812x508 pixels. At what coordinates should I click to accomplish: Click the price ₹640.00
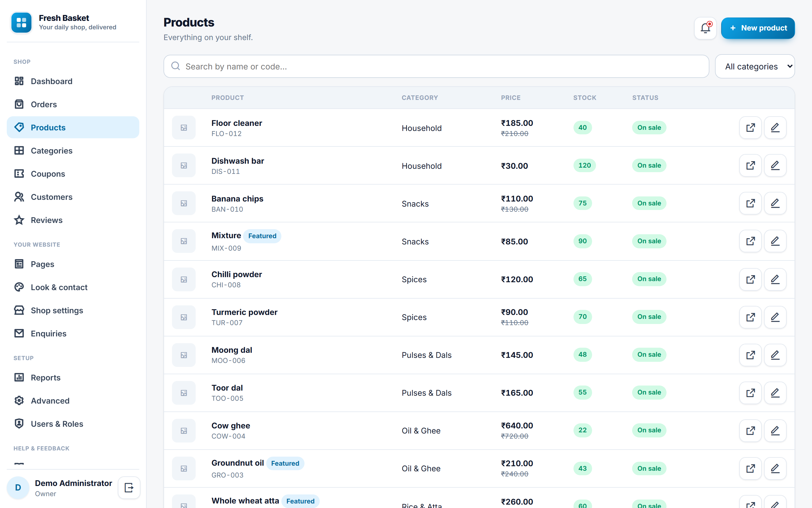click(517, 426)
